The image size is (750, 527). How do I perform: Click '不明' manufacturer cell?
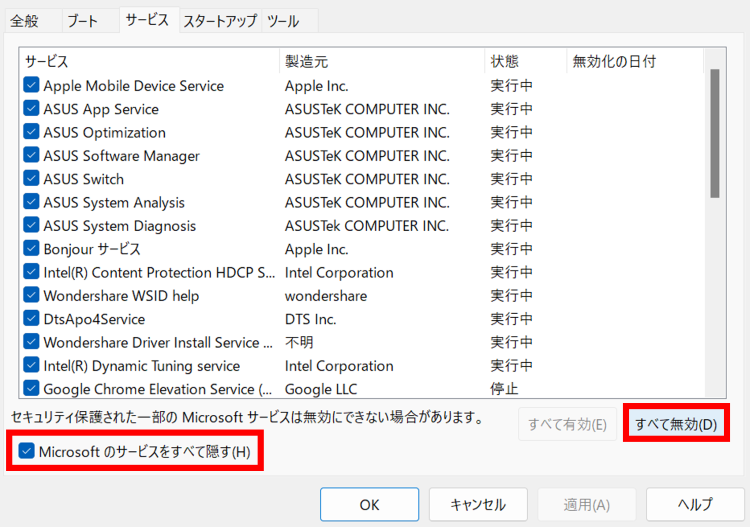click(299, 342)
